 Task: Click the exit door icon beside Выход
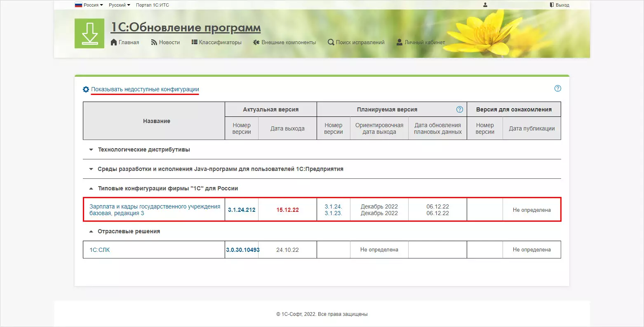(552, 5)
